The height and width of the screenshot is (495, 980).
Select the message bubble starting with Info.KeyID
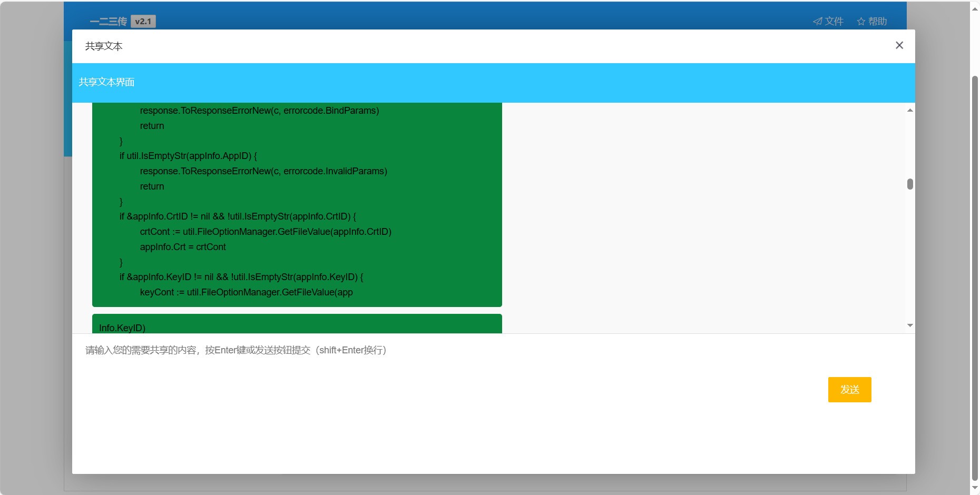[297, 324]
